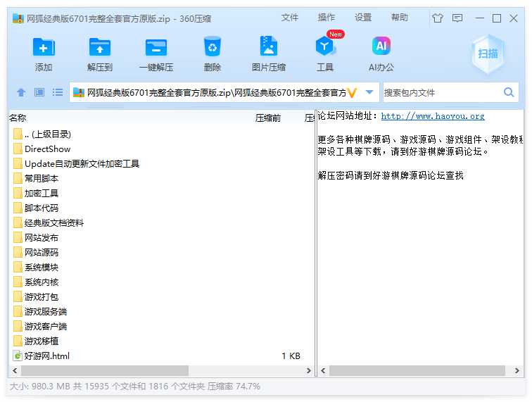Switch to list view mode icon
This screenshot has width=532, height=402.
click(57, 92)
